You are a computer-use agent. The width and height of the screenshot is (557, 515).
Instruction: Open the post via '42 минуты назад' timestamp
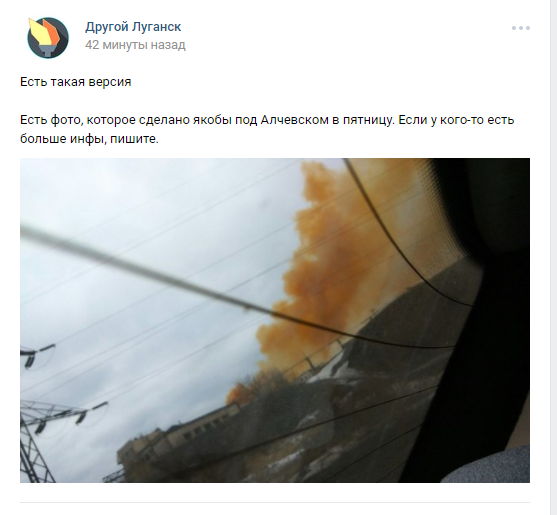[135, 45]
